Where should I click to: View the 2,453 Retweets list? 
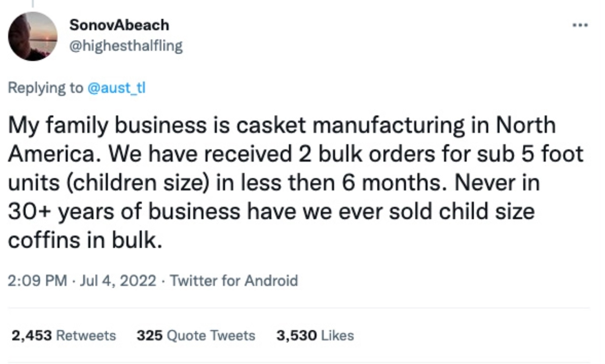click(x=64, y=335)
